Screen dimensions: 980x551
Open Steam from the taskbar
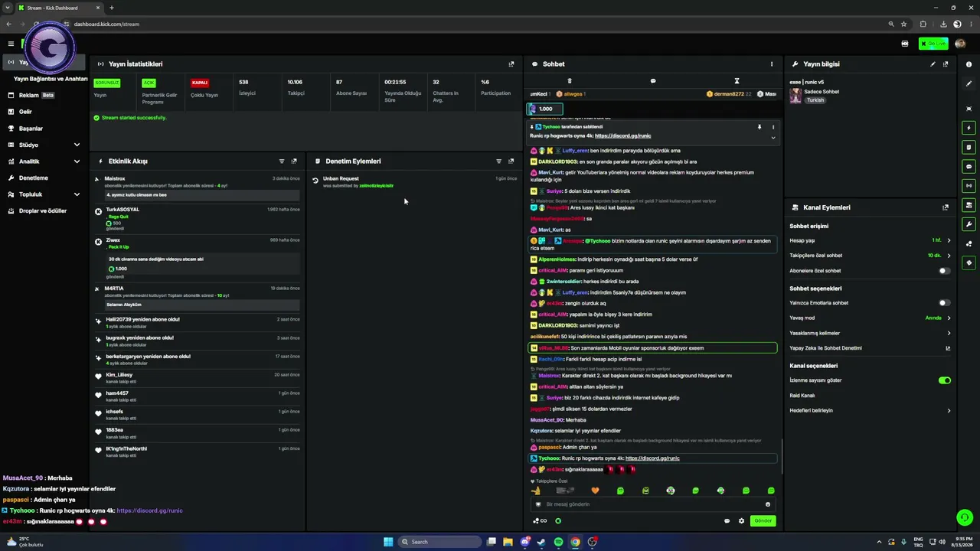click(541, 542)
